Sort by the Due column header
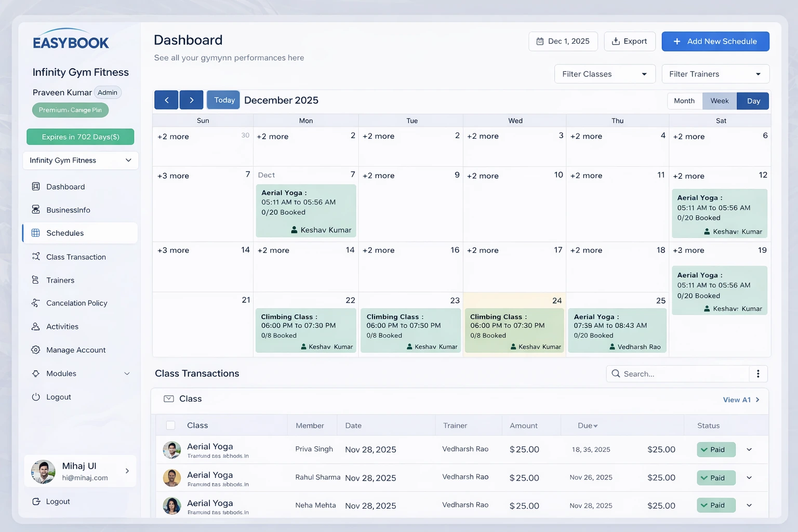This screenshot has height=532, width=798. (588, 425)
